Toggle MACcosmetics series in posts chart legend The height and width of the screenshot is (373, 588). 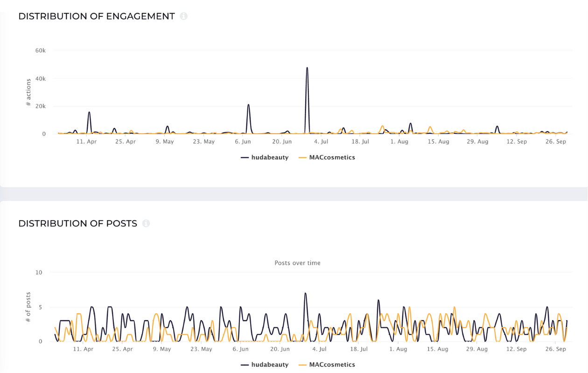coord(327,365)
